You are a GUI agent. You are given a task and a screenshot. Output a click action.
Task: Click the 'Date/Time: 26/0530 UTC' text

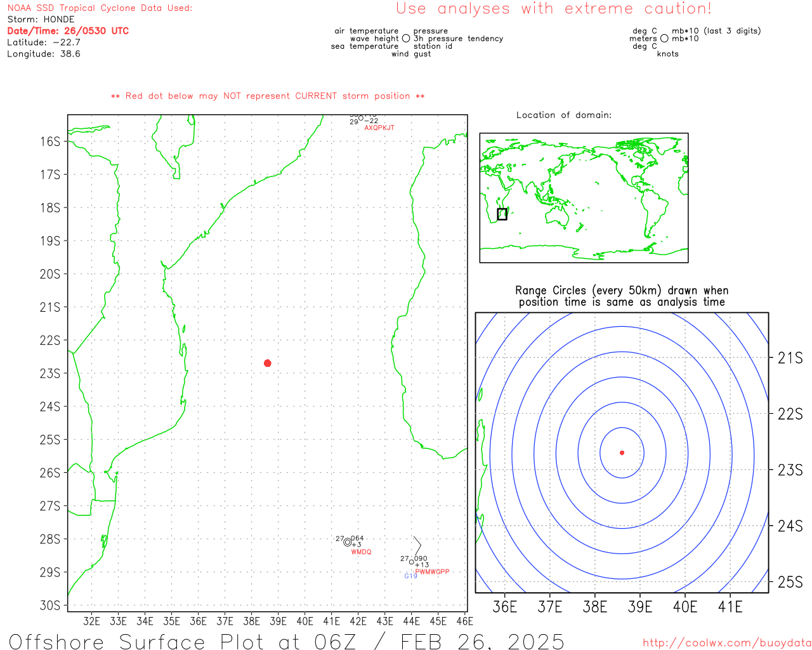[x=68, y=30]
